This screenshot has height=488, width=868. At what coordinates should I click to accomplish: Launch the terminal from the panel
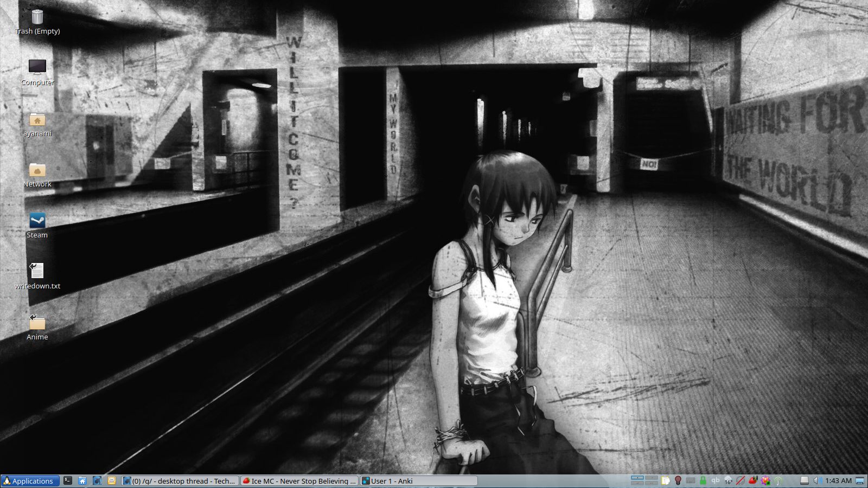[68, 480]
